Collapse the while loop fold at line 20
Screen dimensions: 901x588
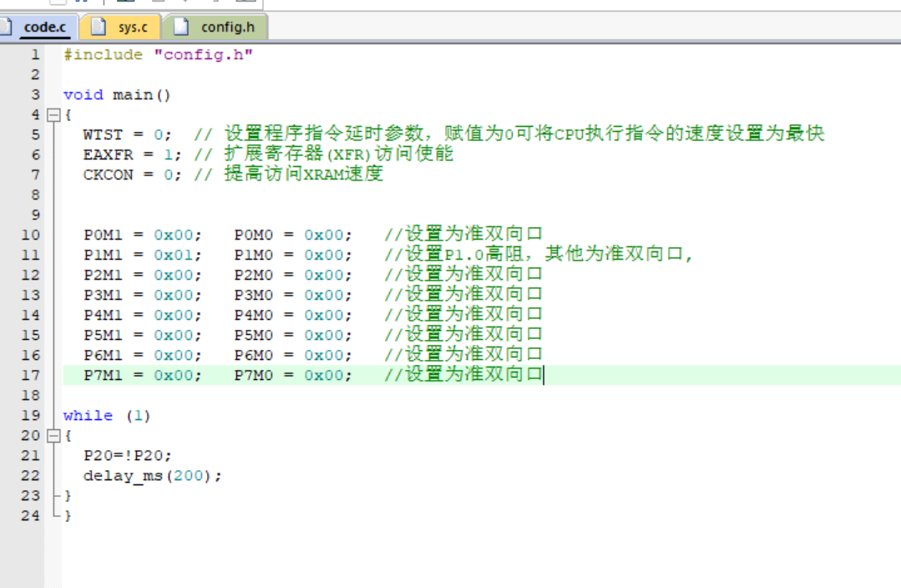53,436
